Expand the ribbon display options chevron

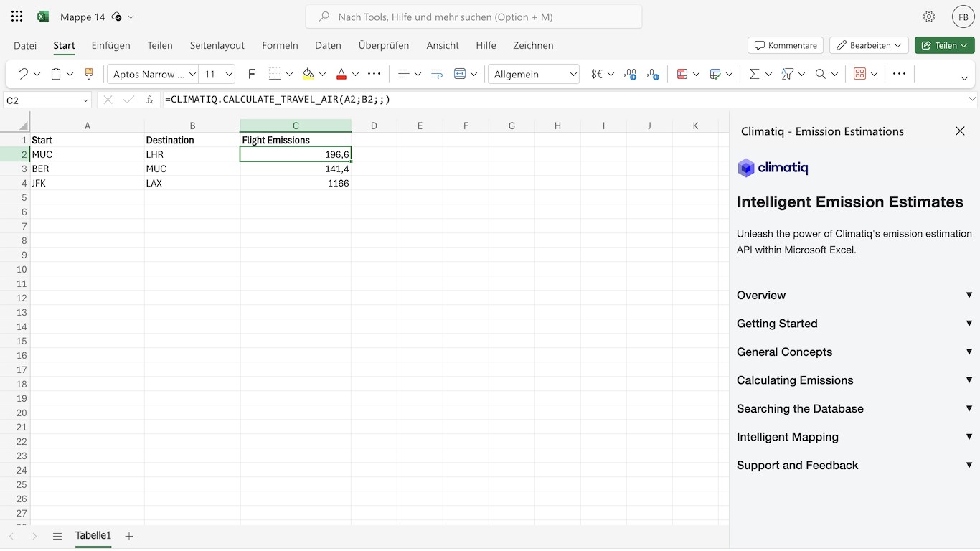point(964,77)
